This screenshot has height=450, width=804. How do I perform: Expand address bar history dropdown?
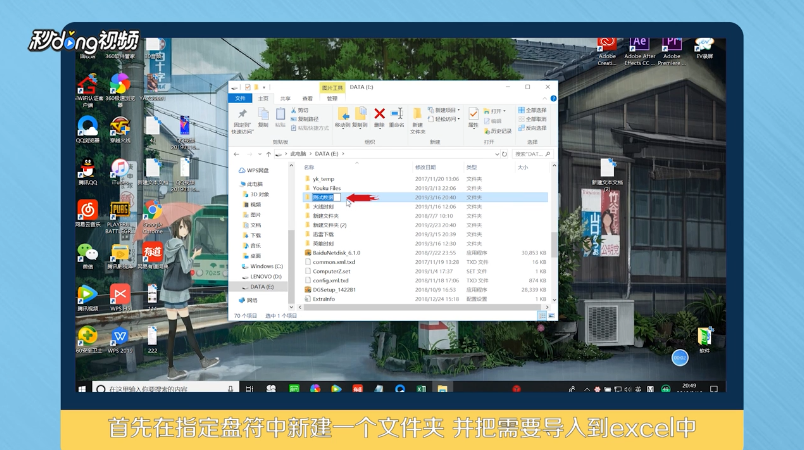point(496,154)
